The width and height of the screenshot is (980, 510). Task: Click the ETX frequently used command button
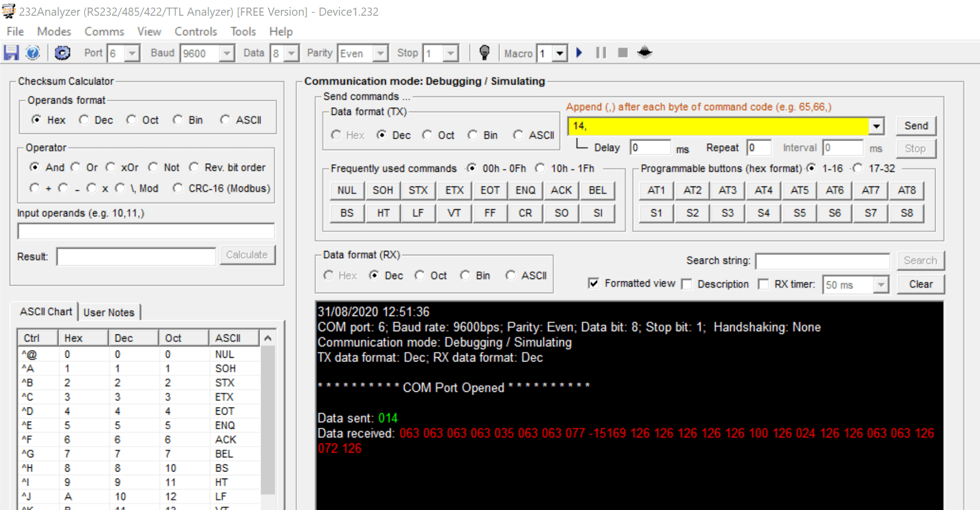(454, 190)
